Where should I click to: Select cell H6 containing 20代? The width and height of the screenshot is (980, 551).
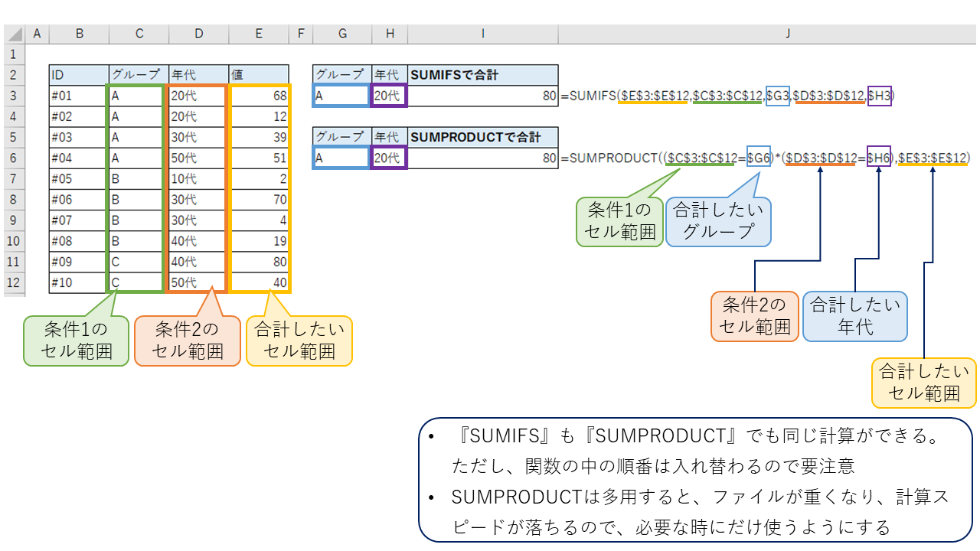390,158
